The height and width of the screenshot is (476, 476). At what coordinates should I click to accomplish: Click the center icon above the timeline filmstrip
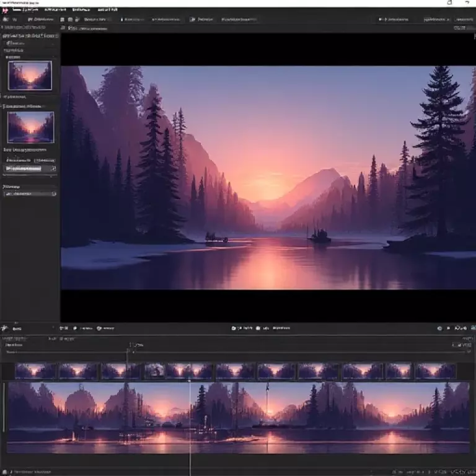(x=234, y=328)
